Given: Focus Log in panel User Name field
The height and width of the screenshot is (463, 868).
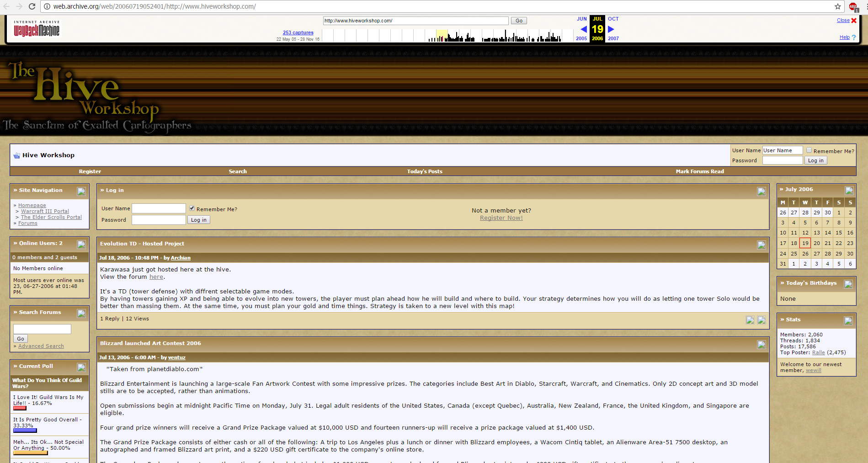Looking at the screenshot, I should (159, 208).
